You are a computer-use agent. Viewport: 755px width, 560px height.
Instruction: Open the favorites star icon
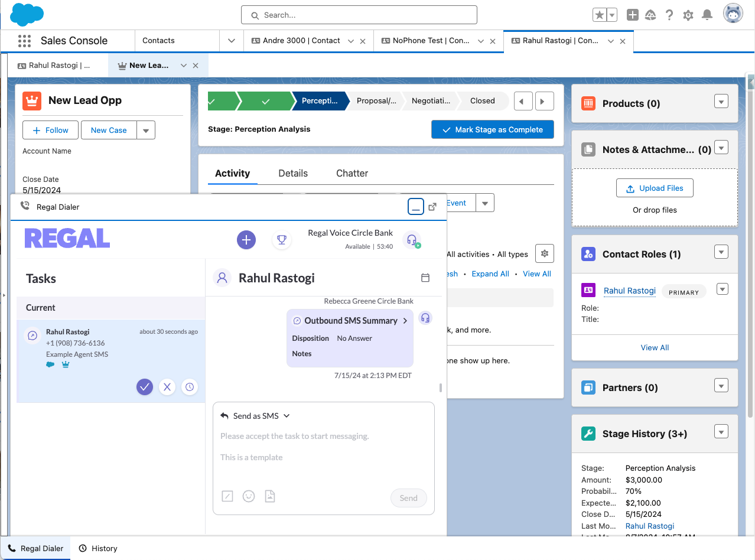tap(600, 15)
